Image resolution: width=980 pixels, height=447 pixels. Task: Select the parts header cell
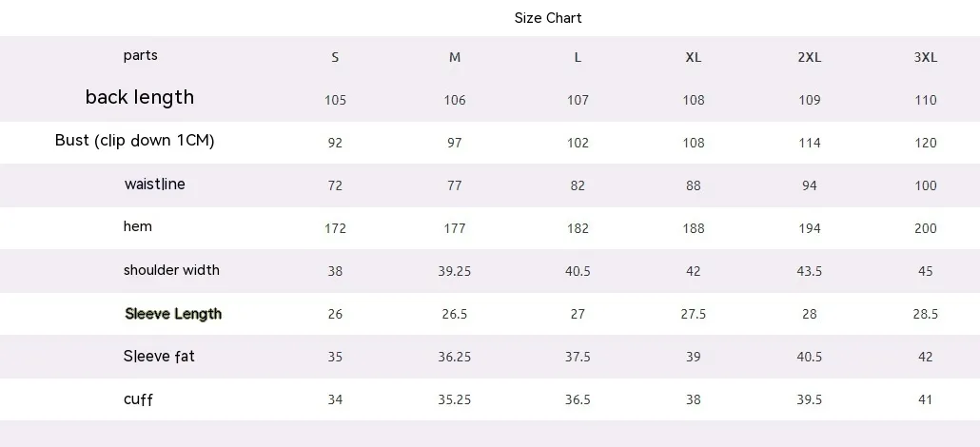[x=141, y=55]
